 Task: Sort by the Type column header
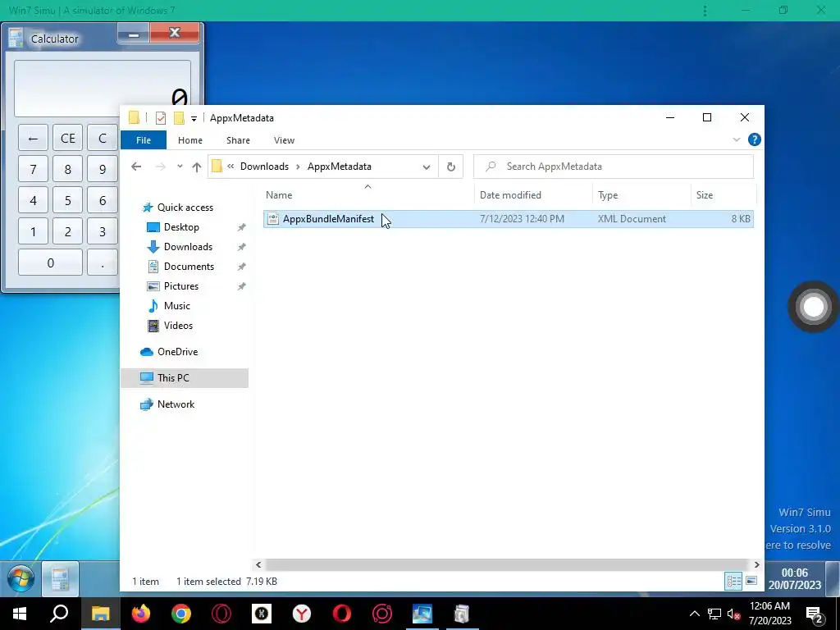pos(641,195)
